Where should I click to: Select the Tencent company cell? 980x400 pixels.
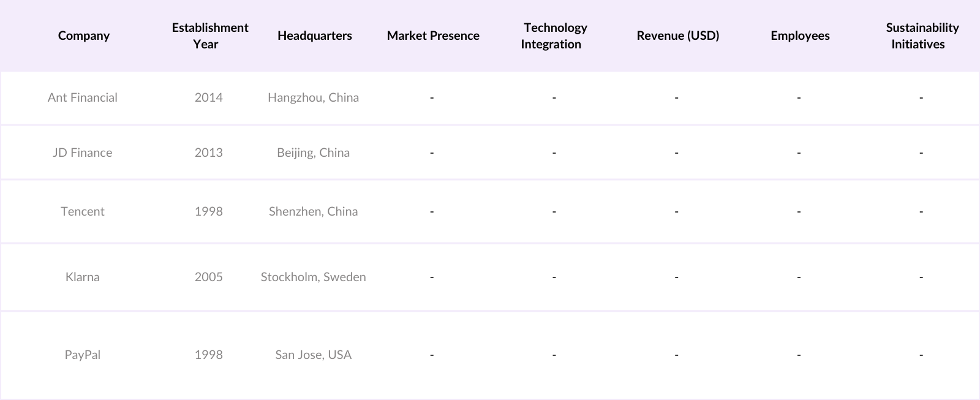click(x=83, y=211)
